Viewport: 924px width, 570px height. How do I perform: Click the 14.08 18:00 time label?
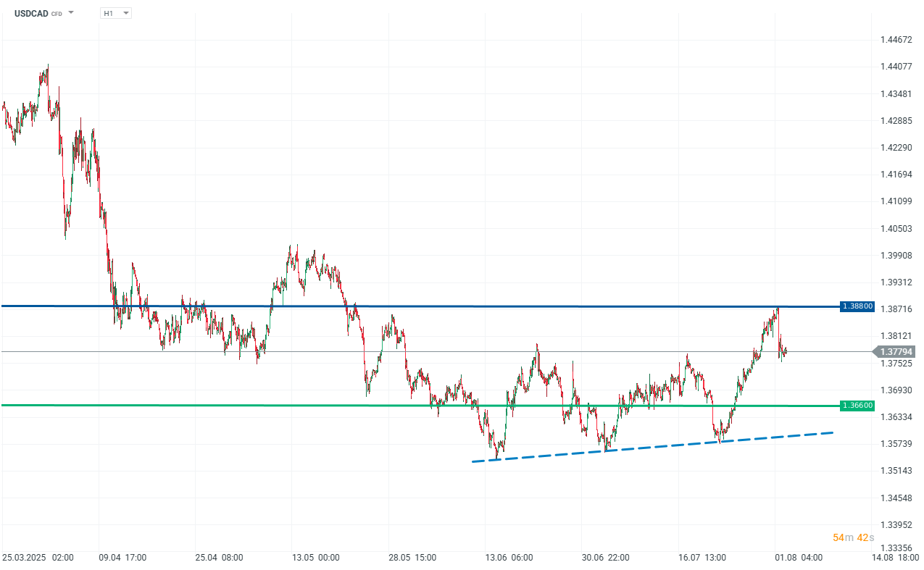pyautogui.click(x=896, y=558)
